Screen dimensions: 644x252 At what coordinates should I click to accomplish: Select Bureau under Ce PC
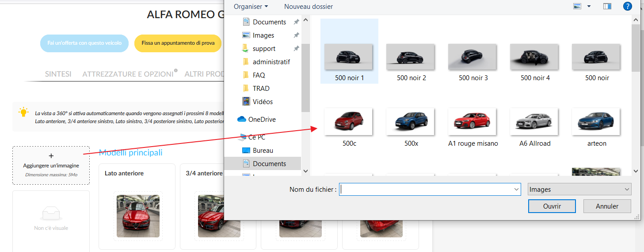263,150
